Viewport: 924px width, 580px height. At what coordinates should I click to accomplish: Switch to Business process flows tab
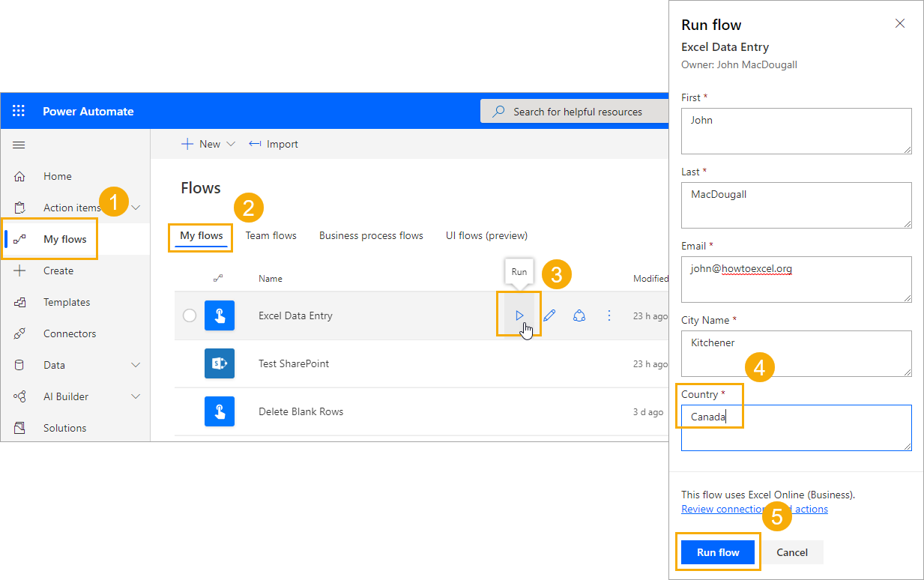point(371,235)
